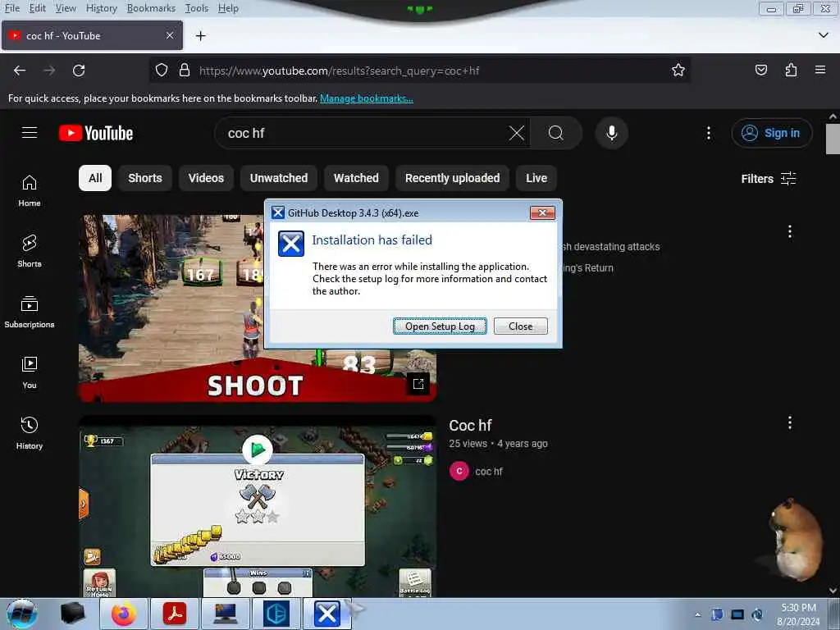Click the tracking protection shield icon
Screen dimensions: 840x630
[162, 71]
